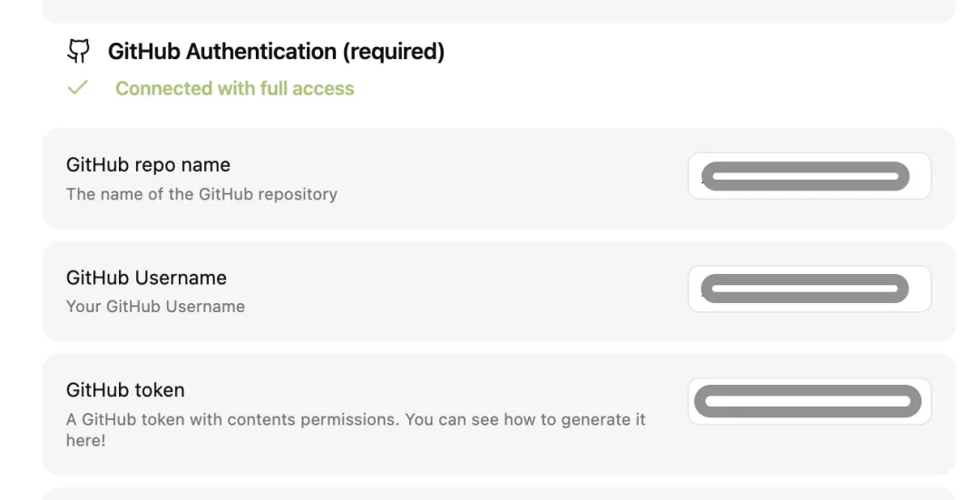Click the partially visible settings card at top
Screen dimensions: 980x500
point(499,11)
